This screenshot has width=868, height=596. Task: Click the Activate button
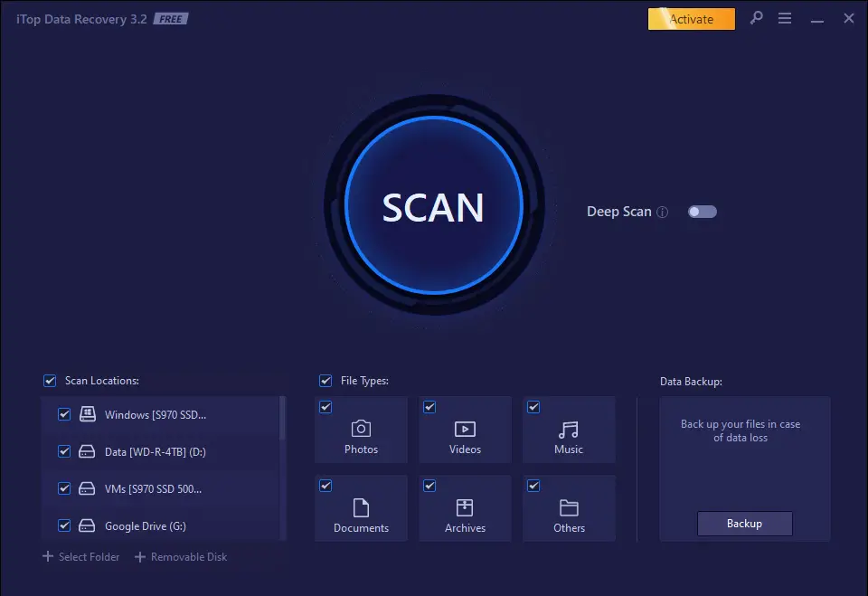[692, 18]
